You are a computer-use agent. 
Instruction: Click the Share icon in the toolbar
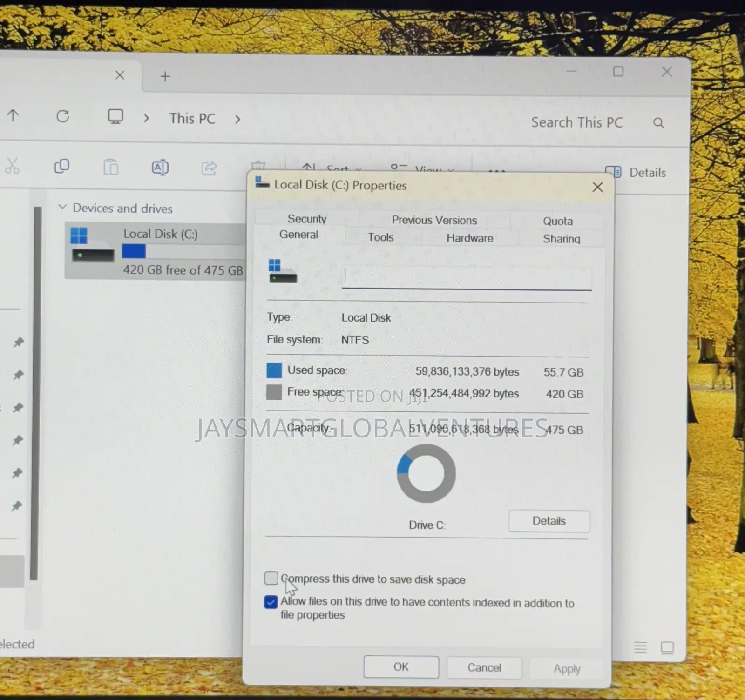tap(210, 168)
